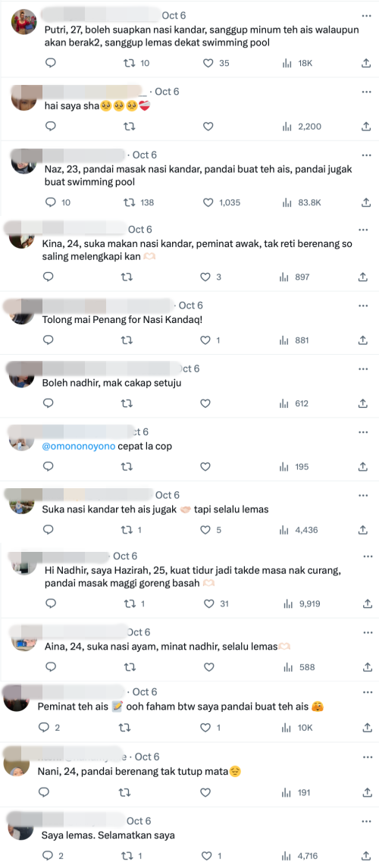Retweet Naz's tweet with 138 retweets
The image size is (379, 868).
[x=129, y=202]
